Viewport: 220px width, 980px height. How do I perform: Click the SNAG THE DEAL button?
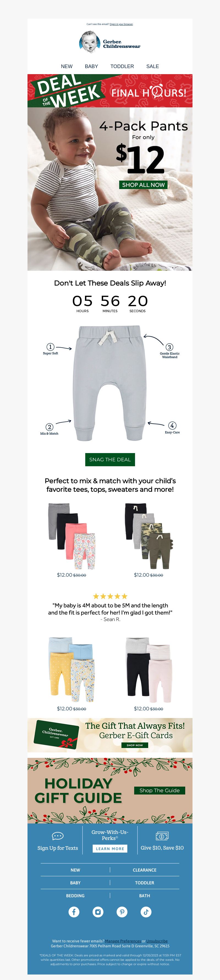pos(110,460)
